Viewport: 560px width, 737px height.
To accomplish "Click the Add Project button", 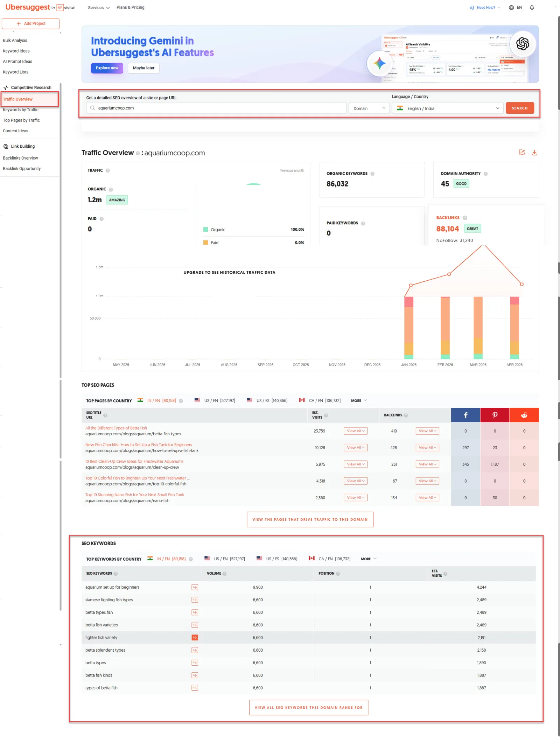I will [x=31, y=23].
